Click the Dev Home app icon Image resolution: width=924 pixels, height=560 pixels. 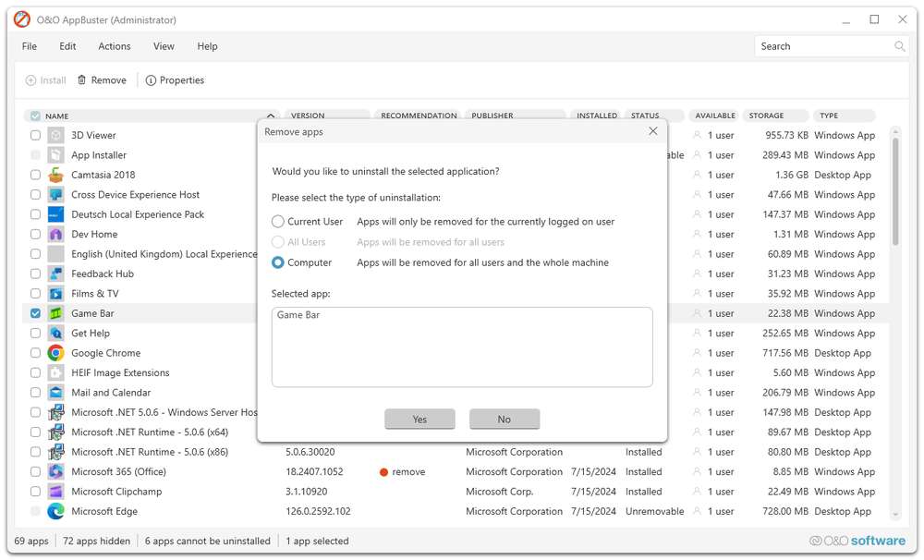pos(56,234)
